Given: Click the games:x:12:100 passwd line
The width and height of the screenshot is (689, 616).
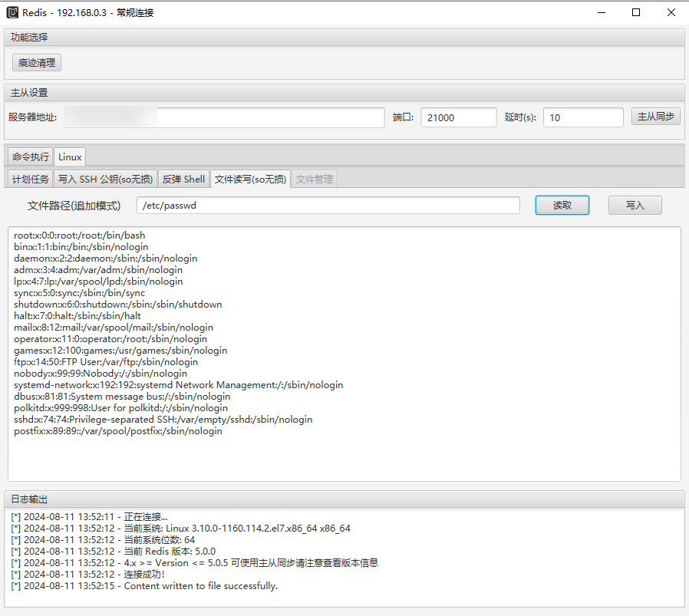Looking at the screenshot, I should click(120, 350).
